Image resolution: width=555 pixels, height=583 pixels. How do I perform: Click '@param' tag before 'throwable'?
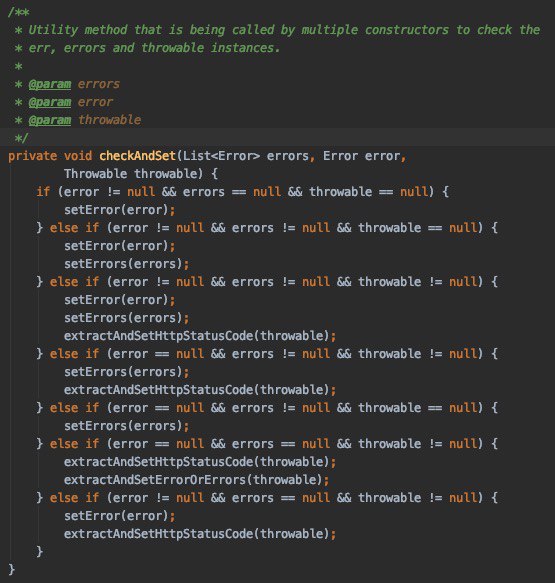(50, 120)
